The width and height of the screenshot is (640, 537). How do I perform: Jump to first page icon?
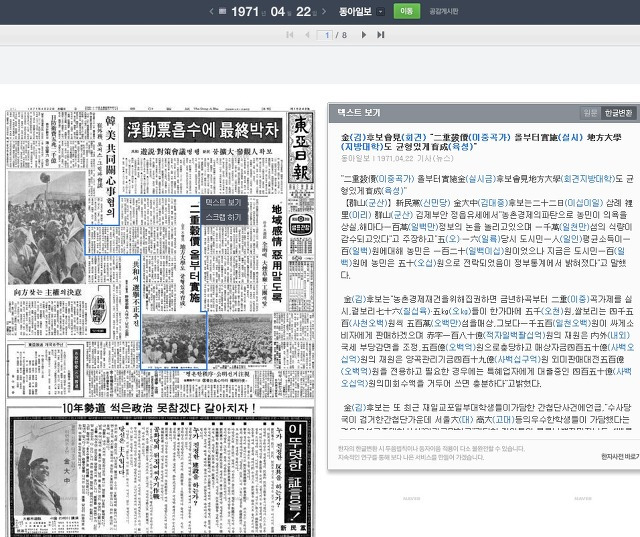pos(290,35)
